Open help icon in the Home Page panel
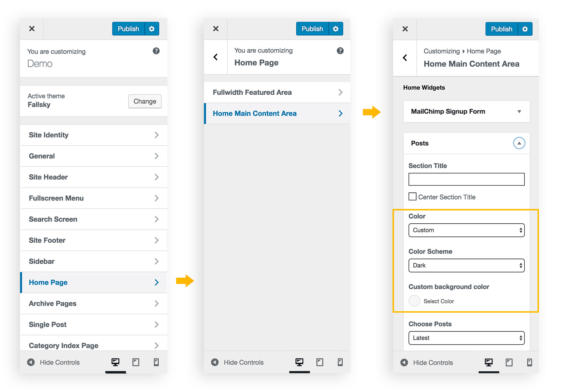This screenshot has width=568, height=392. click(x=340, y=51)
